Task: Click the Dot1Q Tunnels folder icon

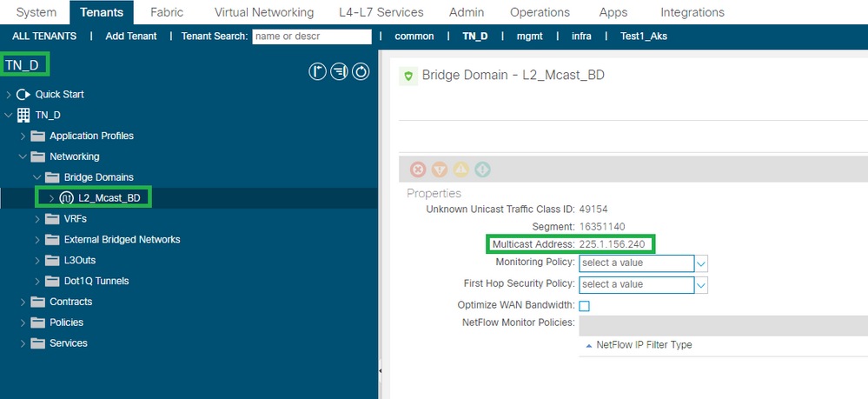Action: pyautogui.click(x=53, y=281)
